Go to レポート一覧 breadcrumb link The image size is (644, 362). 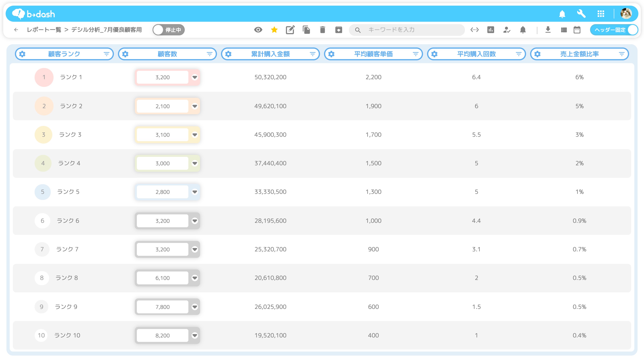(x=44, y=30)
